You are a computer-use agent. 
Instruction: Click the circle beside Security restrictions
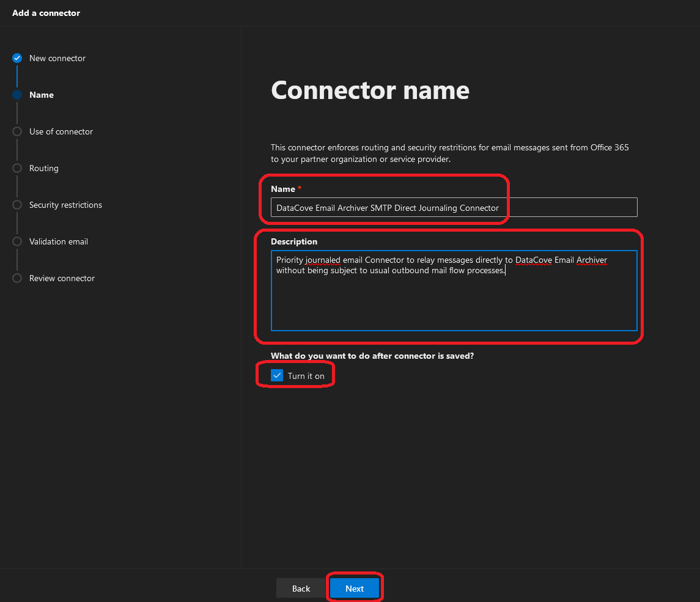point(17,205)
